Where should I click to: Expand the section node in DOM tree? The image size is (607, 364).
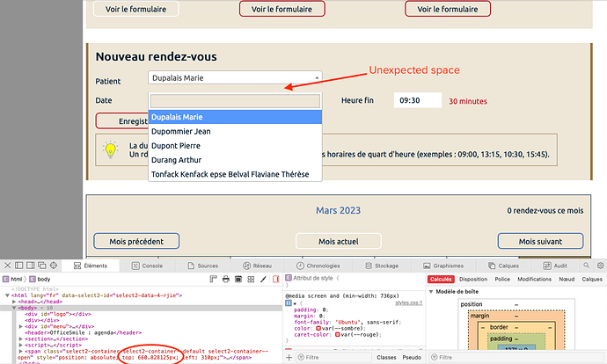(20, 339)
